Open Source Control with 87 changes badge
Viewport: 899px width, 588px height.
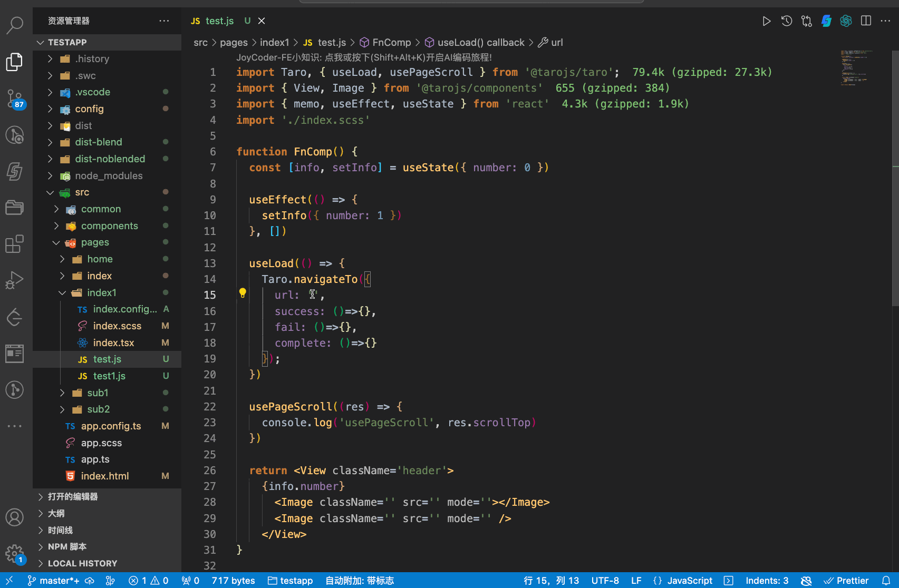15,99
